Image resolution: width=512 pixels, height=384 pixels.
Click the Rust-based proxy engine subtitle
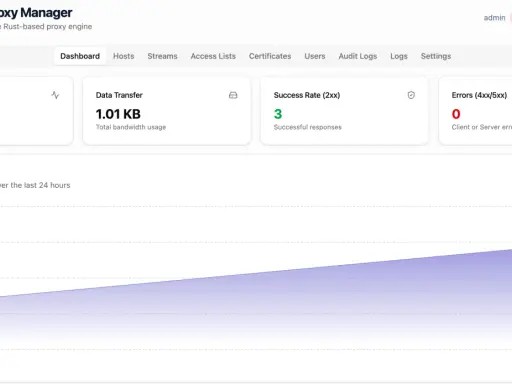(46, 26)
